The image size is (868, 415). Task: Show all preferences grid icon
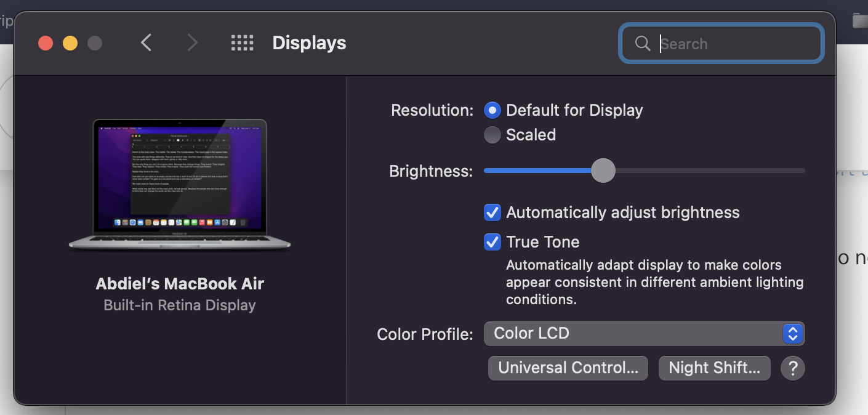point(242,43)
